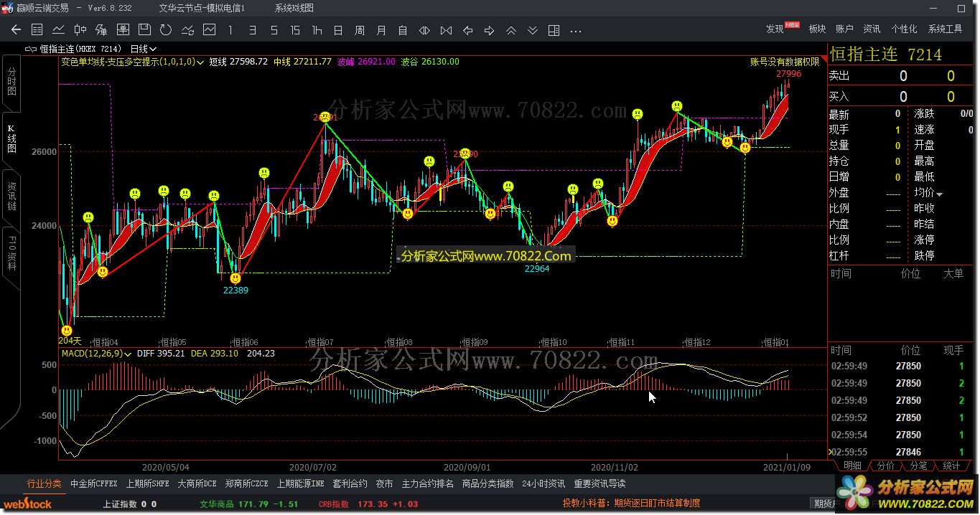The height and width of the screenshot is (515, 980).
Task: Open the 大商所DCE bottom tab
Action: click(x=197, y=484)
